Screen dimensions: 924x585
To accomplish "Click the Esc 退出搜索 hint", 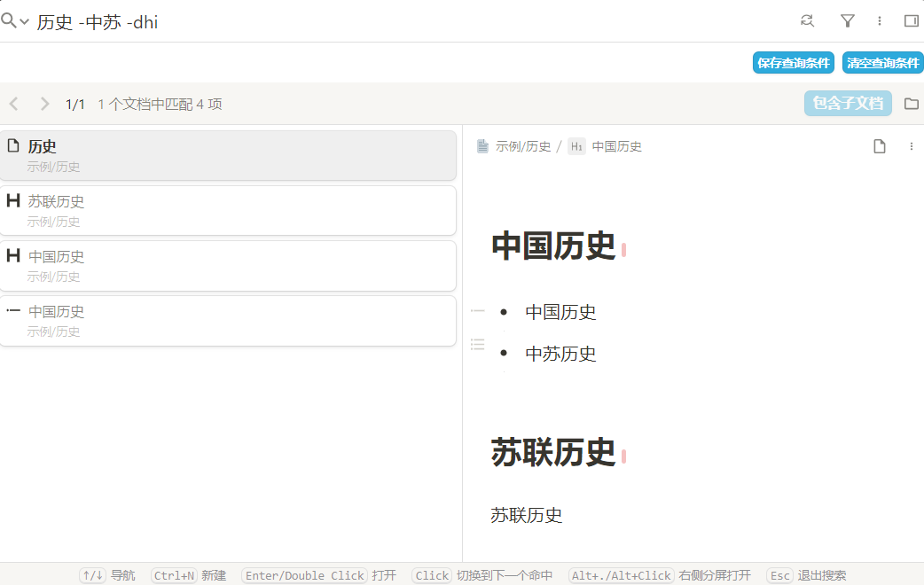I will coord(806,575).
